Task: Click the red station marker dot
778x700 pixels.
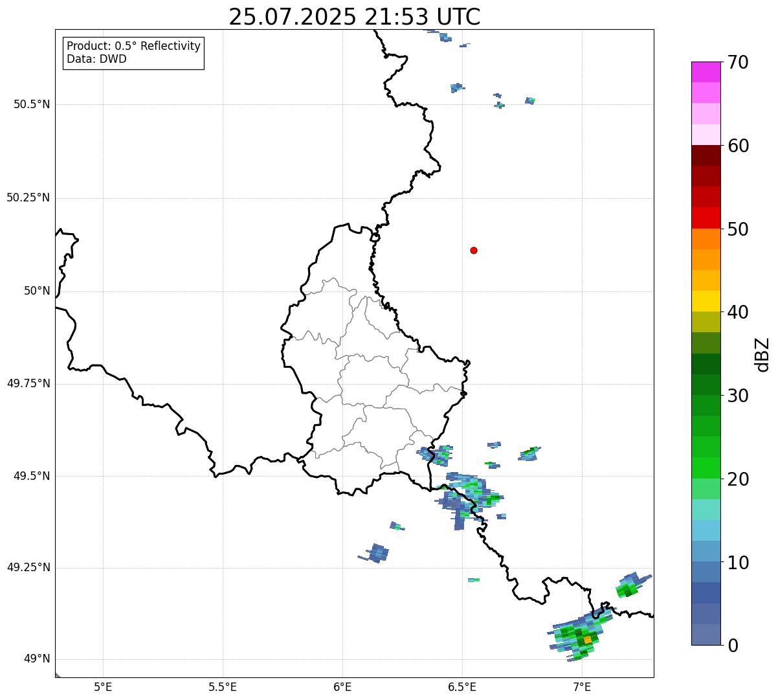Action: pos(474,250)
